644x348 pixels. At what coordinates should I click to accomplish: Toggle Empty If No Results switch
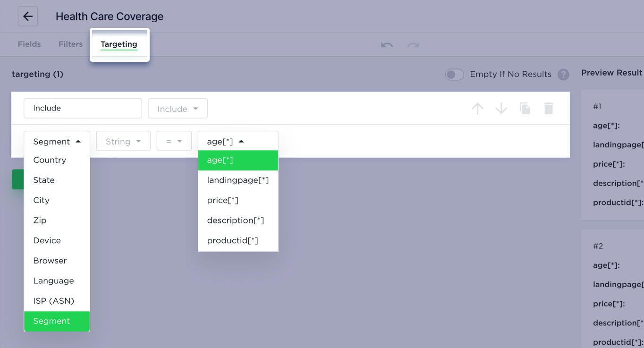(x=454, y=75)
